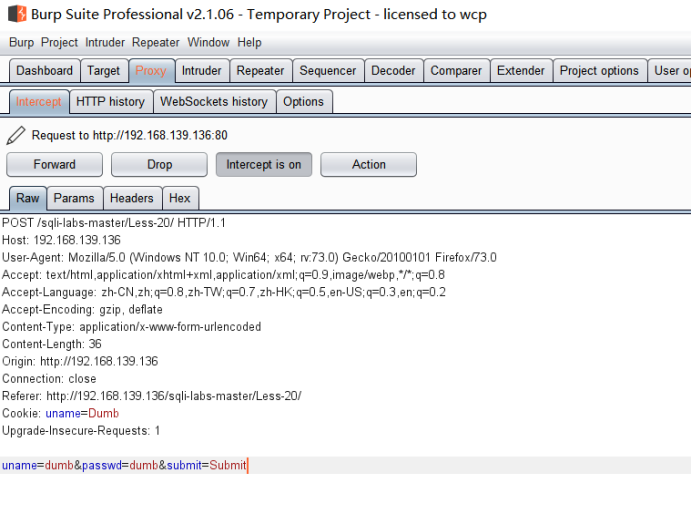
Task: Click the POST body uname parameter name
Action: click(x=19, y=465)
